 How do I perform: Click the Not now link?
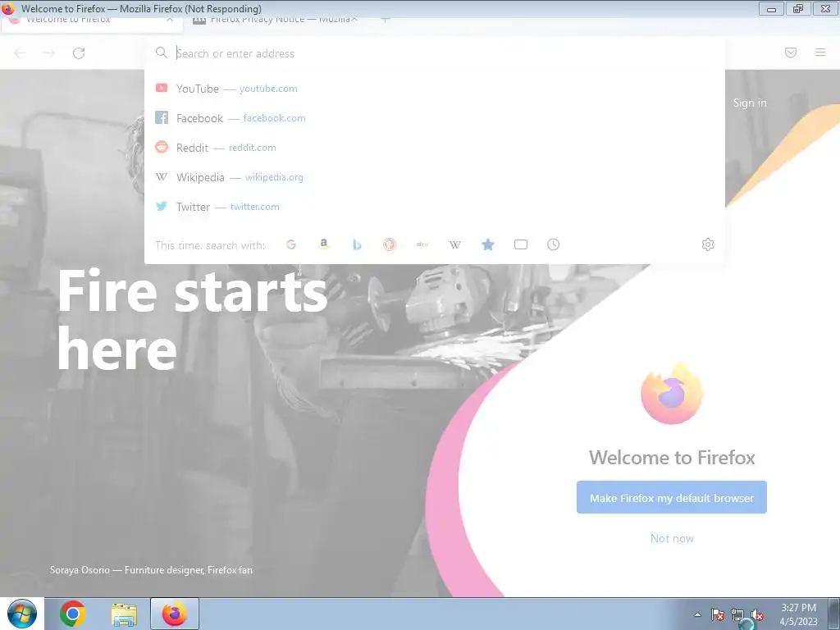point(672,538)
